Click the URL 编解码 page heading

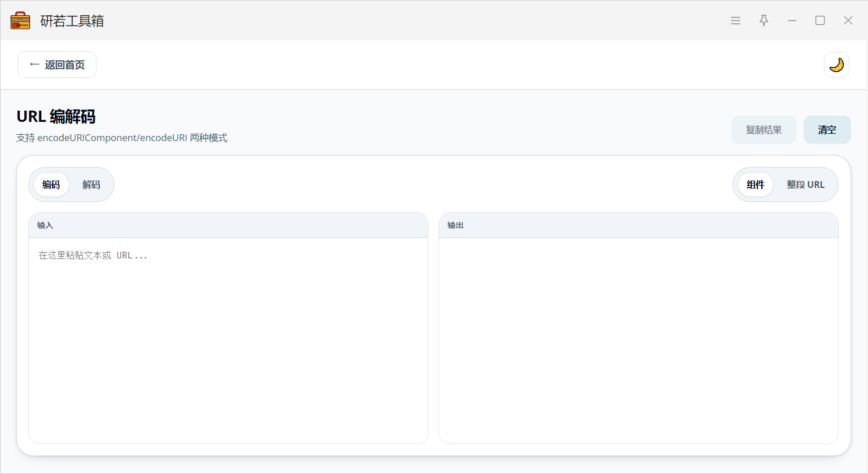pos(56,116)
